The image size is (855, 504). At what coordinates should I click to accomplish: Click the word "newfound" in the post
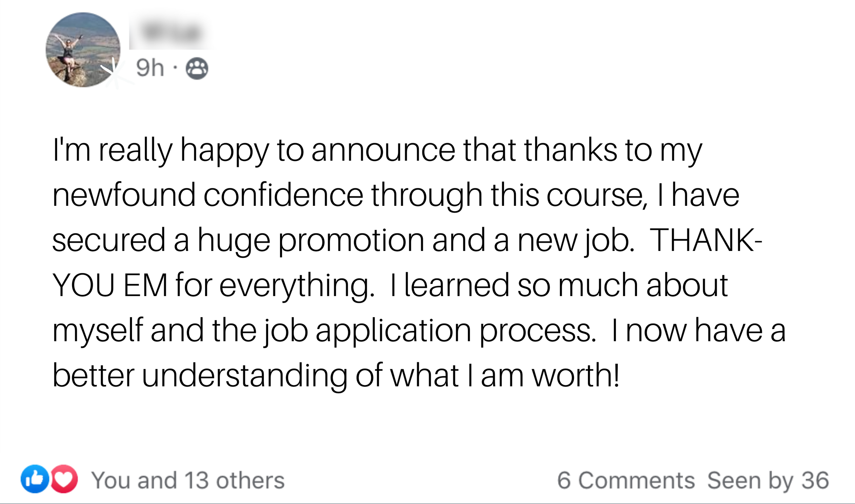click(x=124, y=195)
